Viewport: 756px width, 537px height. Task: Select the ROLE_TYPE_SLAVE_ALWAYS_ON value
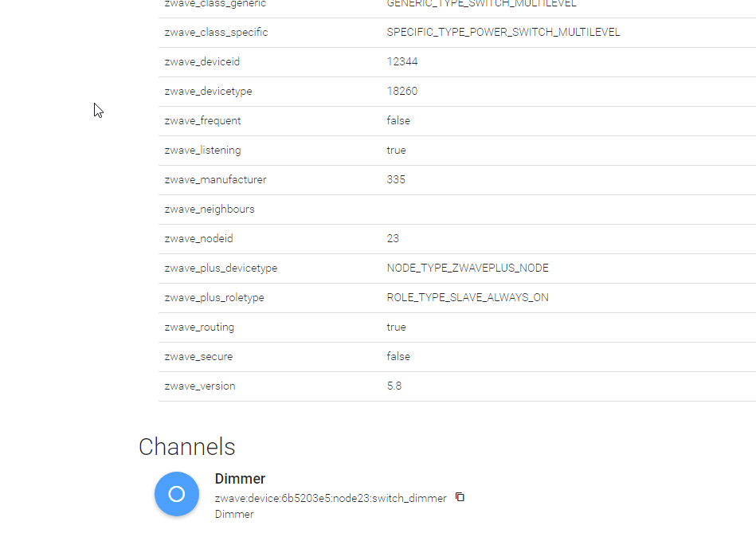[468, 298]
